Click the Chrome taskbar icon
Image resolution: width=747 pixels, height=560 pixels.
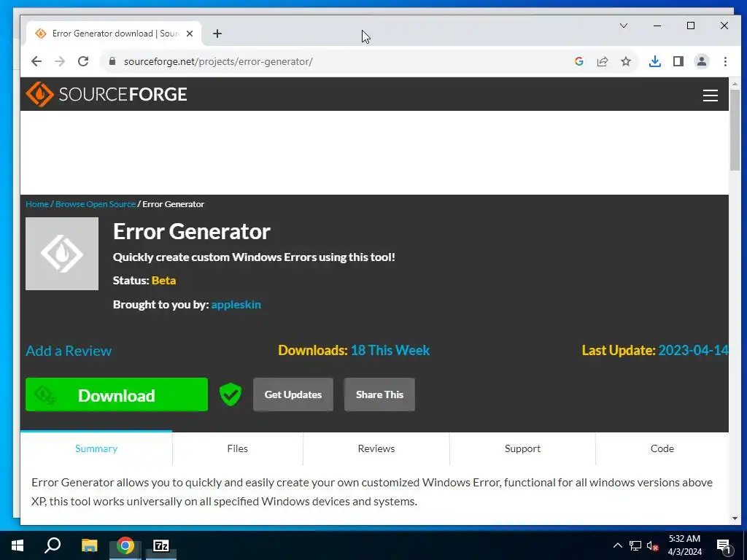(125, 545)
